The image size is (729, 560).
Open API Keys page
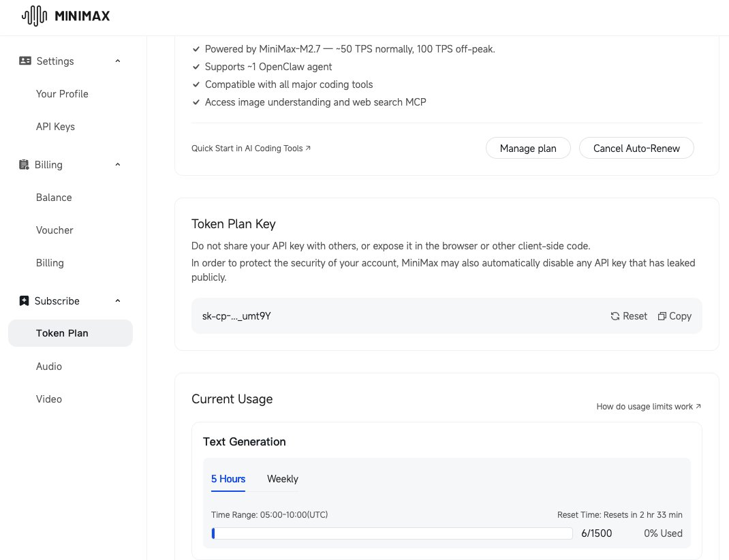(55, 127)
